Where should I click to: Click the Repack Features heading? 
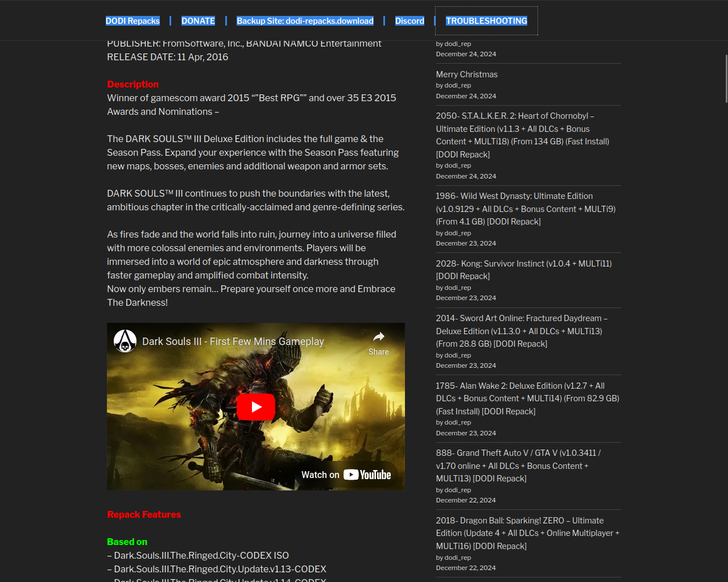144,514
